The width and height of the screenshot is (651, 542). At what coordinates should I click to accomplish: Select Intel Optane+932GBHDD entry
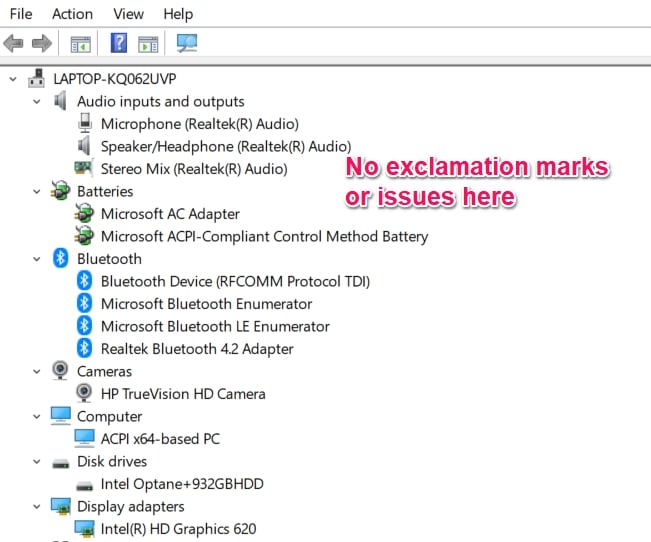pyautogui.click(x=182, y=484)
